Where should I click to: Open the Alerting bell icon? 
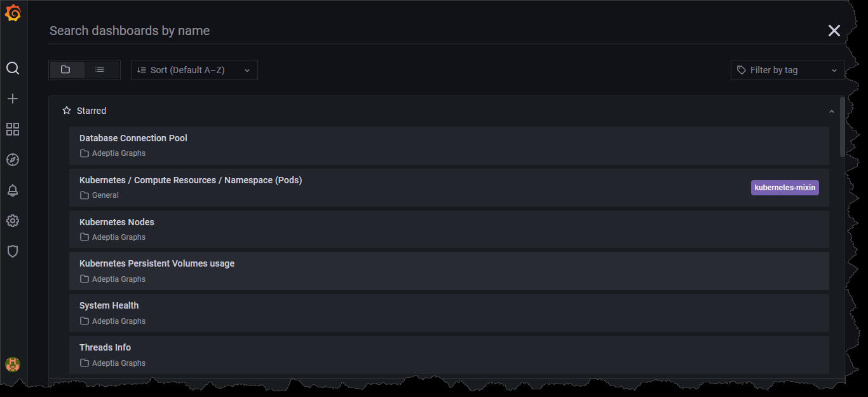13,190
